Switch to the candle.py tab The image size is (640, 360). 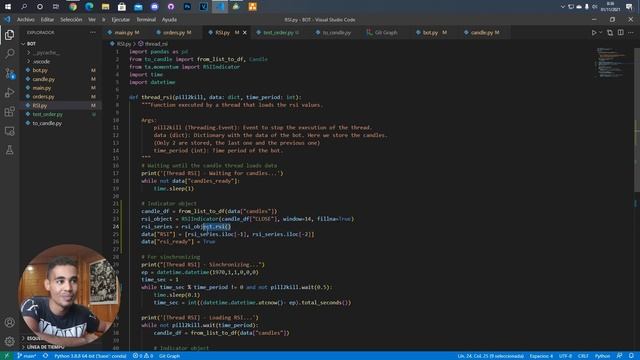coord(484,33)
